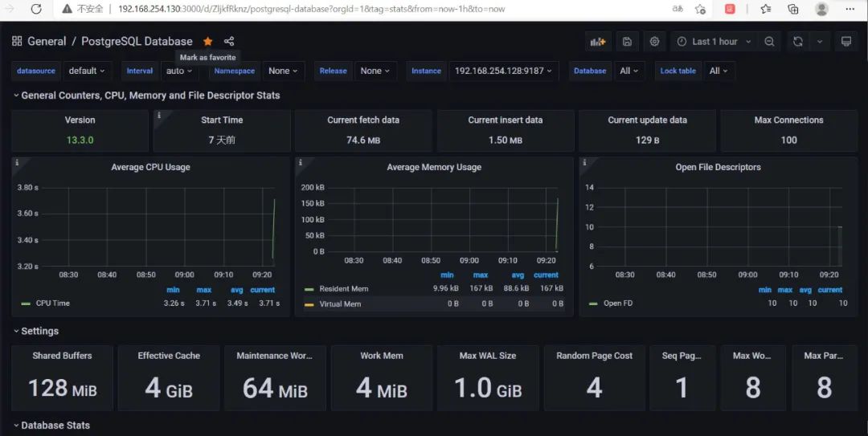
Task: Save dashboard with the floppy disk icon
Action: pyautogui.click(x=627, y=42)
